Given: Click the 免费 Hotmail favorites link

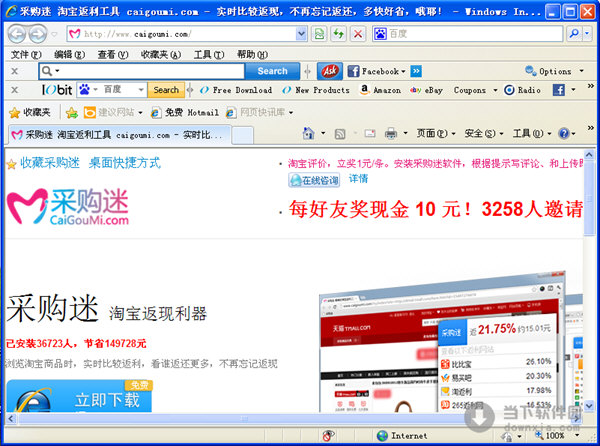Looking at the screenshot, I should [186, 112].
